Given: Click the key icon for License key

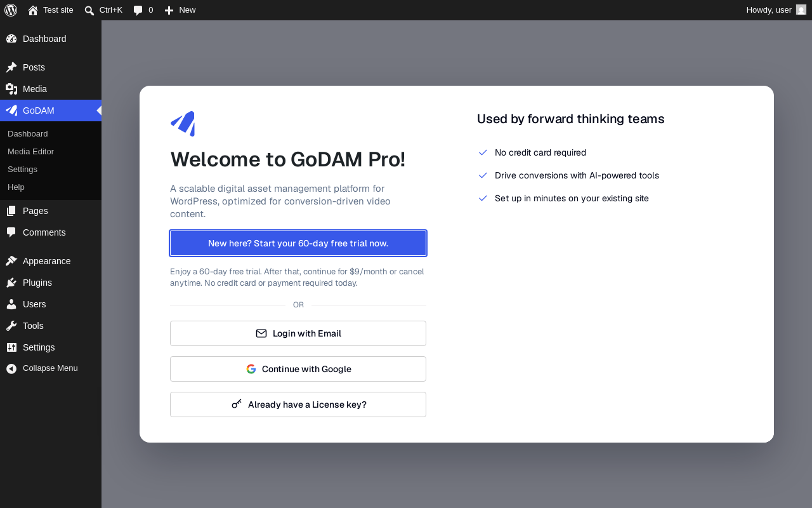Looking at the screenshot, I should [237, 404].
